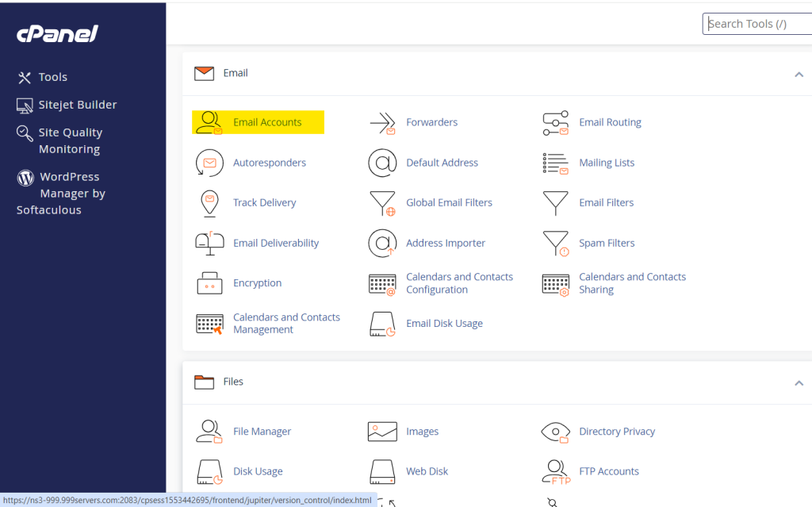The image size is (812, 507).
Task: Click the Search Tools input field
Action: [x=756, y=24]
